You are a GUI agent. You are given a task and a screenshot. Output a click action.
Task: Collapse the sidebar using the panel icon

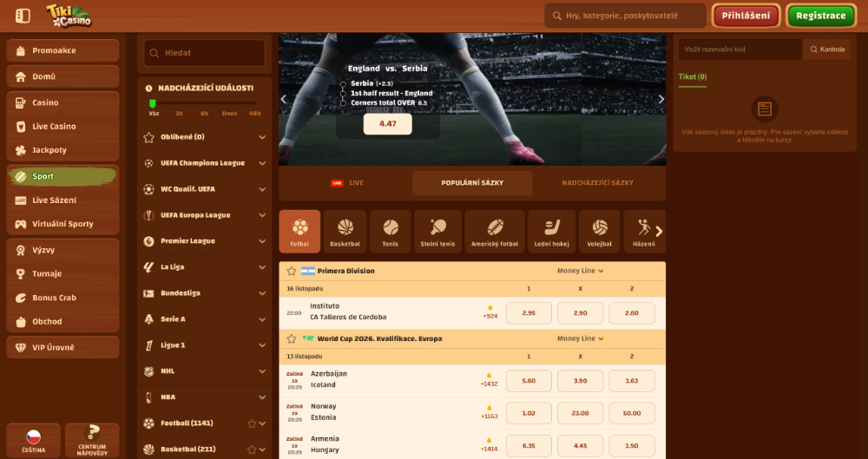(x=23, y=16)
